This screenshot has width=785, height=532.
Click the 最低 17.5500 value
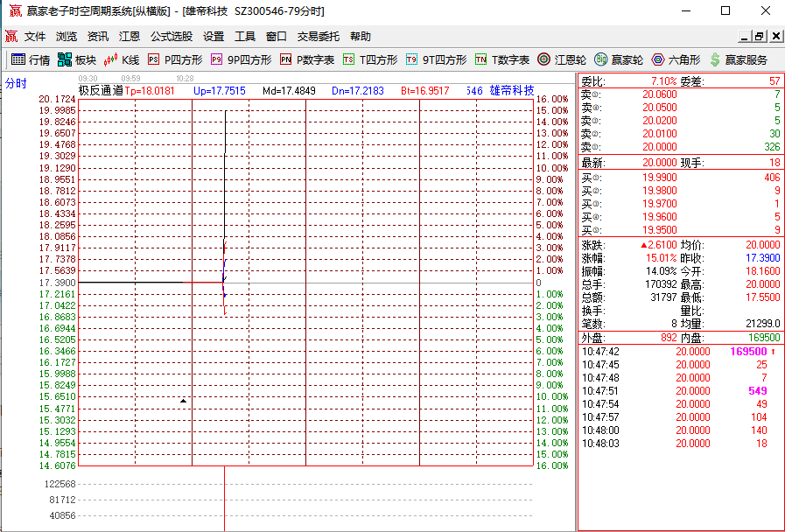762,297
